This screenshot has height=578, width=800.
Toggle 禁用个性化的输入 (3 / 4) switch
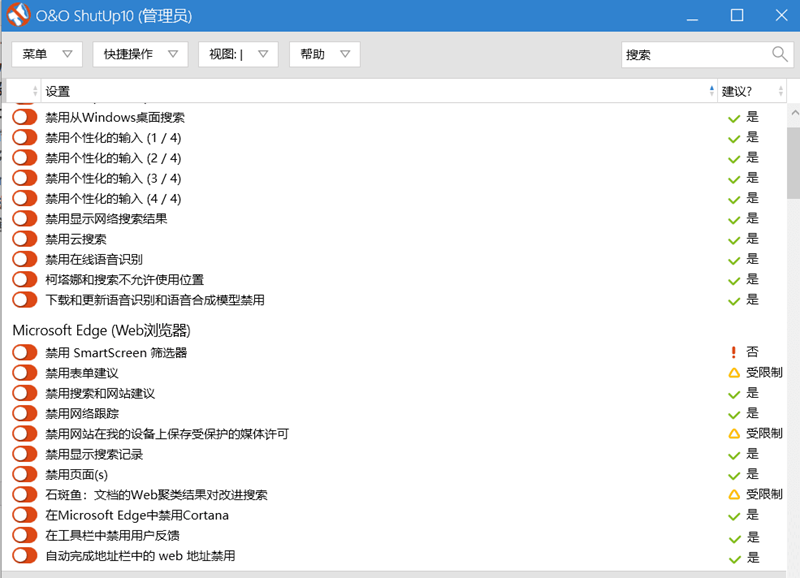pos(24,178)
